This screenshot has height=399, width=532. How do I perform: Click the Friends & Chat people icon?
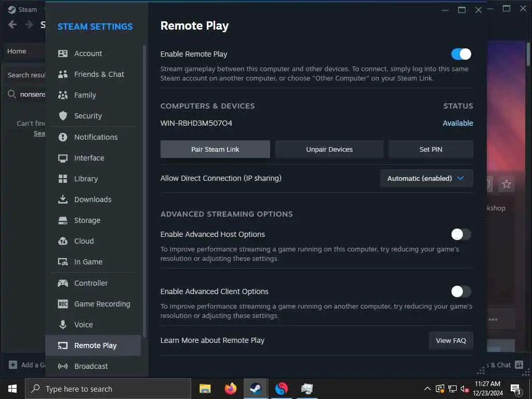coord(63,74)
